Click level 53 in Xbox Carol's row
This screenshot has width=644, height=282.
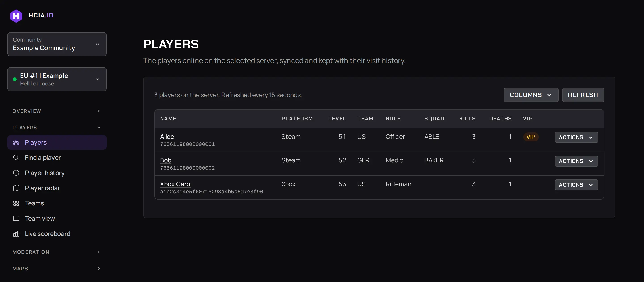(342, 184)
